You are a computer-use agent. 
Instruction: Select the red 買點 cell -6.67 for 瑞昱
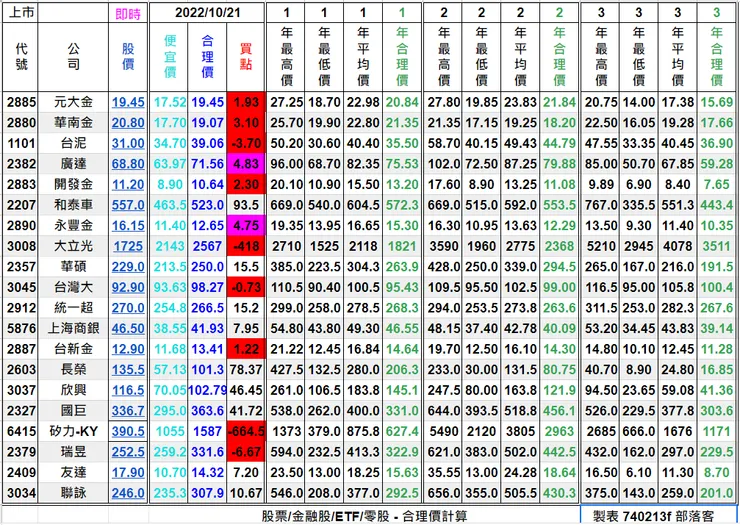pos(246,452)
